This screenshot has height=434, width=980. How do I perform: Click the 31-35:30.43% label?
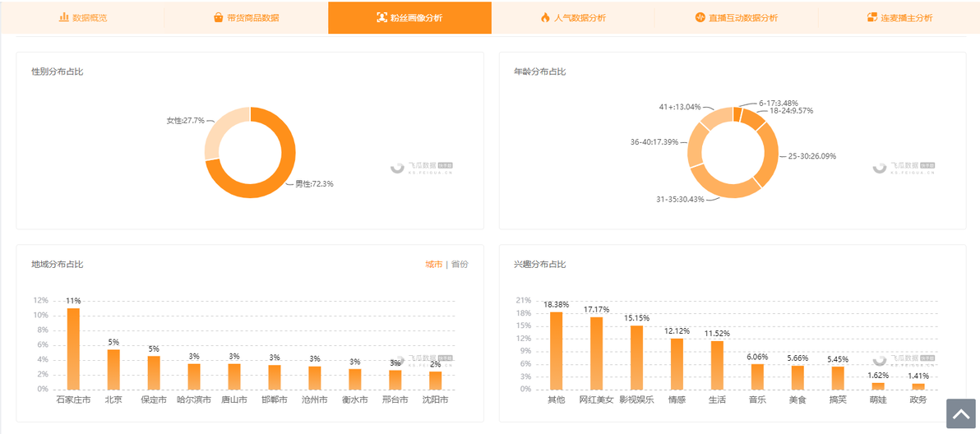[x=680, y=199]
